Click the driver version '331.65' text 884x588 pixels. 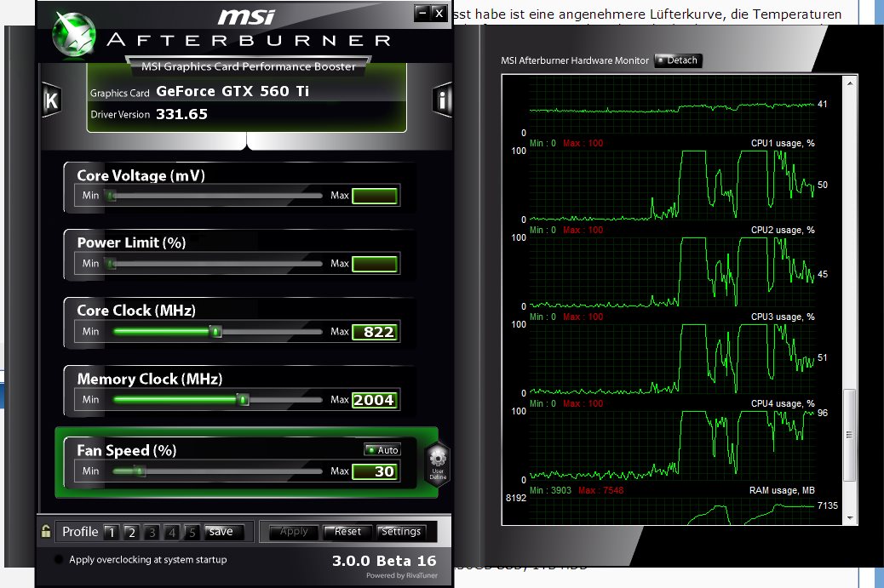[x=181, y=114]
